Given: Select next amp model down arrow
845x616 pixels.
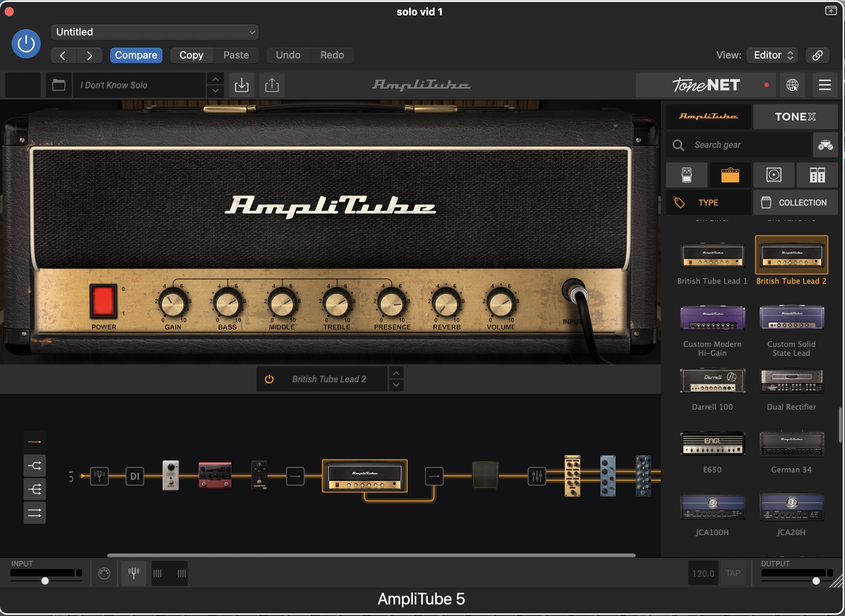Looking at the screenshot, I should (x=396, y=385).
